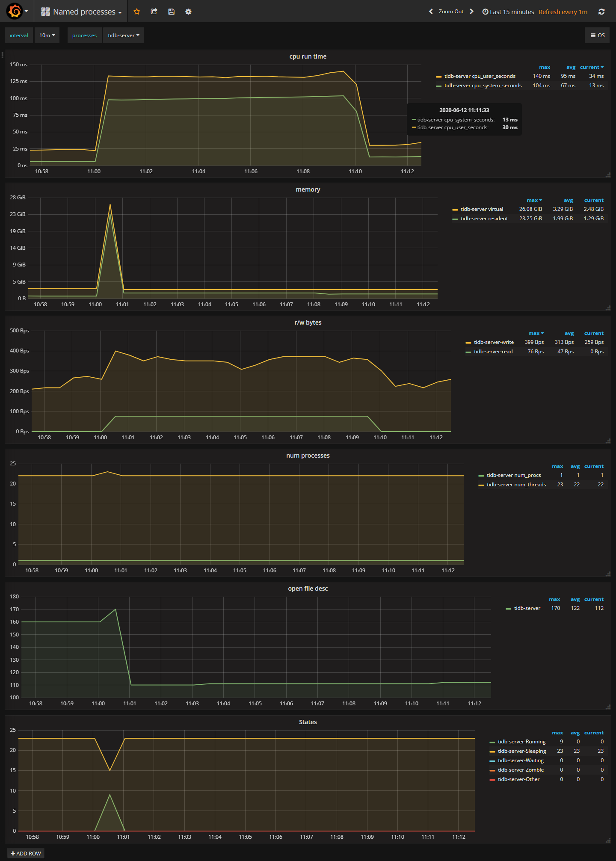
Task: Sort cpu run time legend by max
Action: point(545,67)
